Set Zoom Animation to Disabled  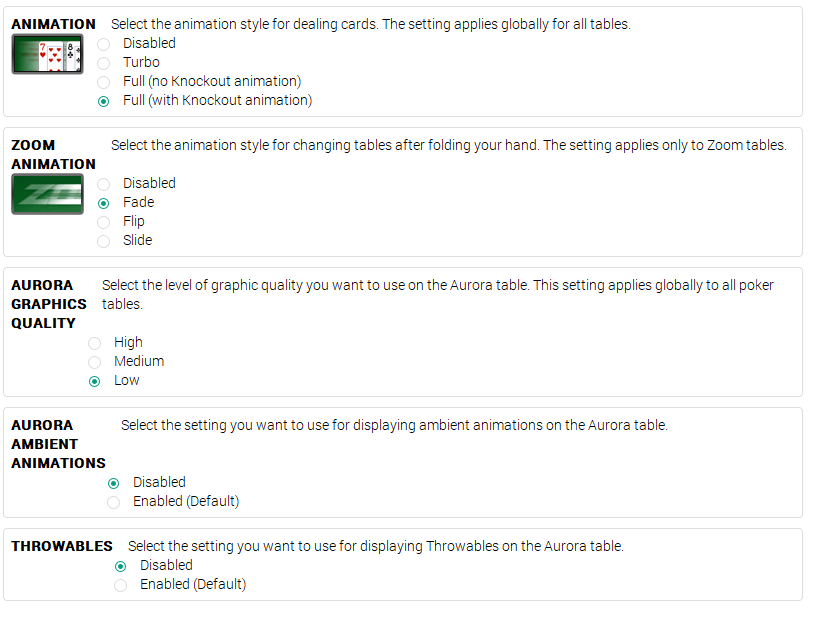103,184
